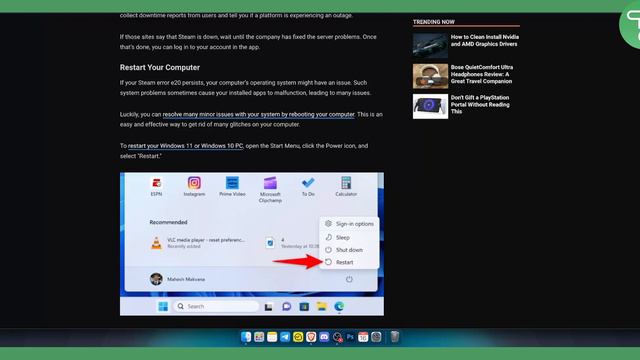Image resolution: width=640 pixels, height=360 pixels.
Task: Open the Trash in the dock
Action: 394,337
